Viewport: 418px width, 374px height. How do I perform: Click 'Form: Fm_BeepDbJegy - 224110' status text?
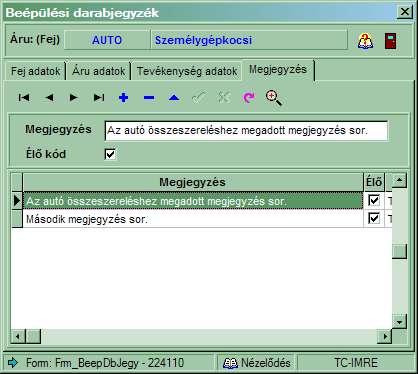pyautogui.click(x=105, y=363)
